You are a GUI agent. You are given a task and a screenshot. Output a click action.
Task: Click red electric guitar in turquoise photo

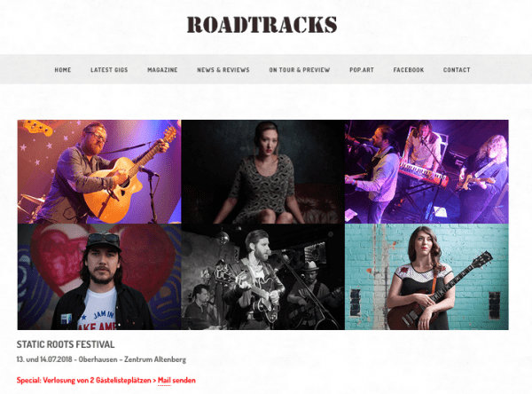pos(440,291)
